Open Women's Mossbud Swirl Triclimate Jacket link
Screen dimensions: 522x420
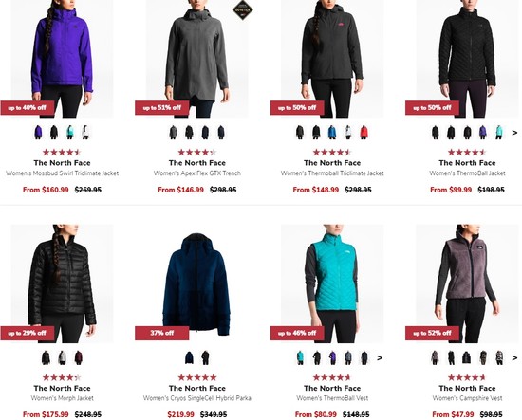click(63, 173)
